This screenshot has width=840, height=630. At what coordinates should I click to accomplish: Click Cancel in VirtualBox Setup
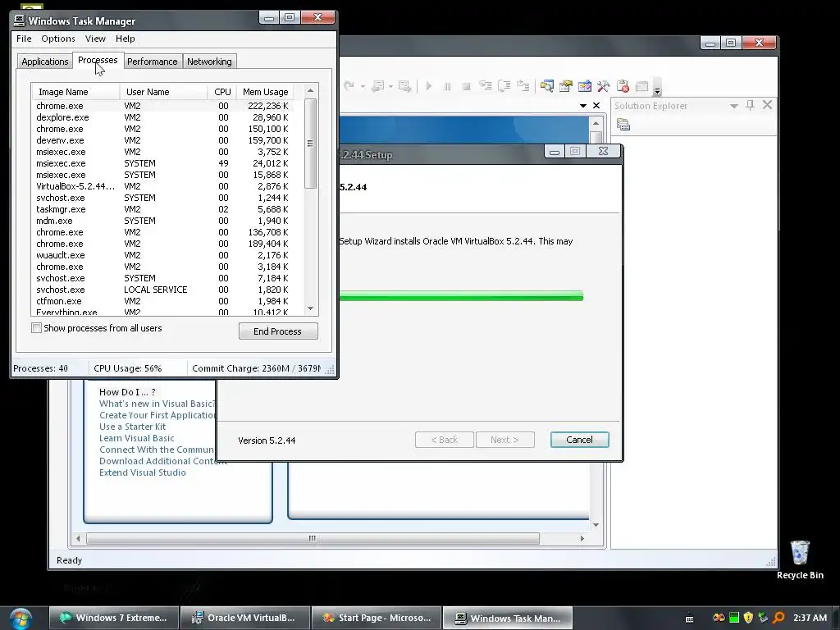[x=580, y=440]
